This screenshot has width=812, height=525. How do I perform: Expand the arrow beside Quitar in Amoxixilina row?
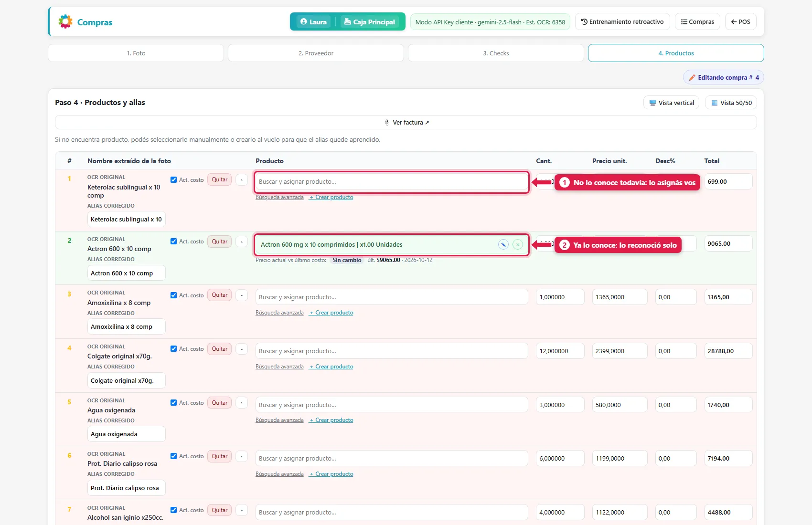coord(242,295)
